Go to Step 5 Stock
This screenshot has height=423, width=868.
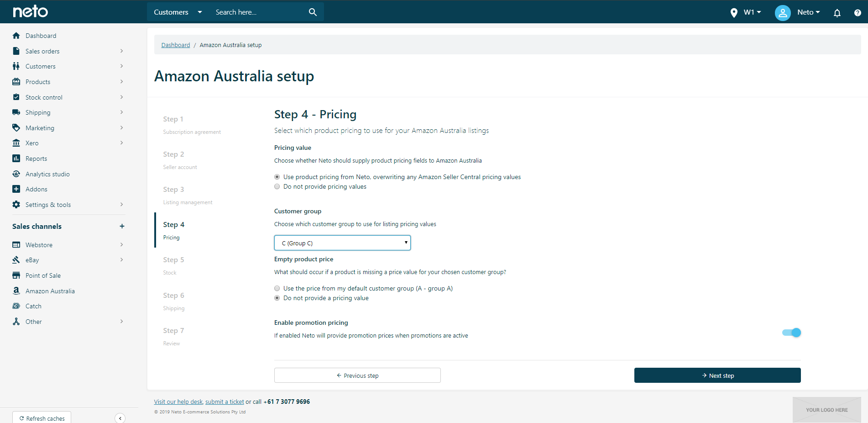coord(173,265)
